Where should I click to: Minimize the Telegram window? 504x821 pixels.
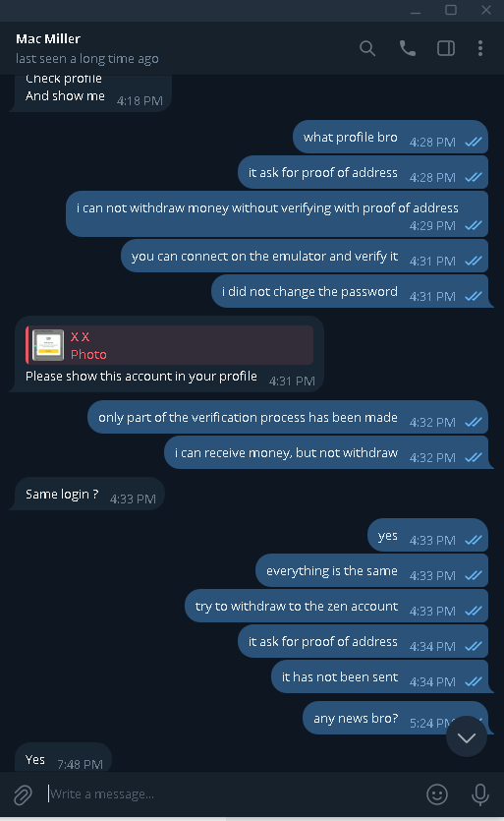click(x=416, y=10)
